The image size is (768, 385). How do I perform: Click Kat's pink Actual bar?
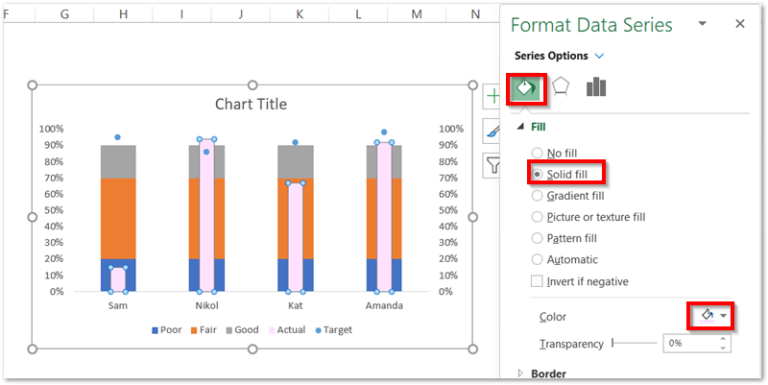(295, 238)
